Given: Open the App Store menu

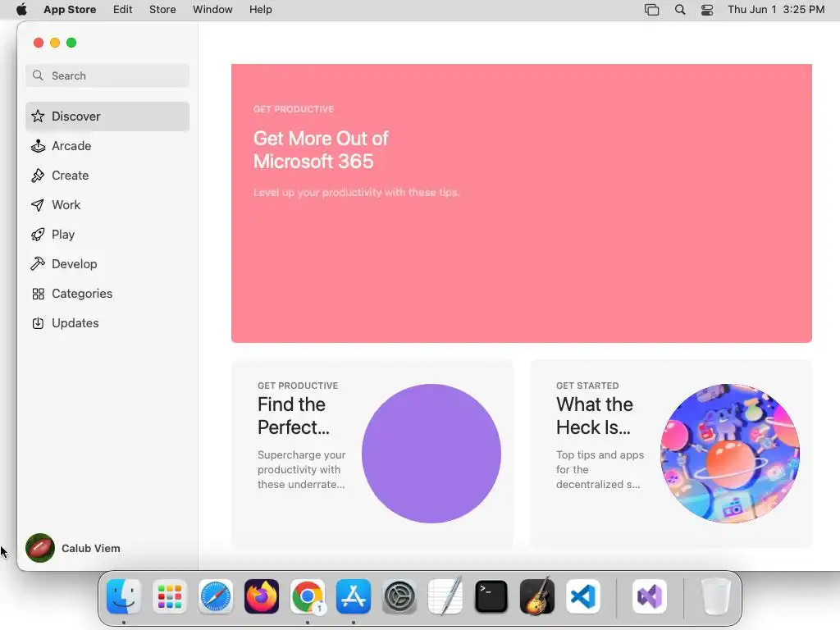Looking at the screenshot, I should (70, 10).
